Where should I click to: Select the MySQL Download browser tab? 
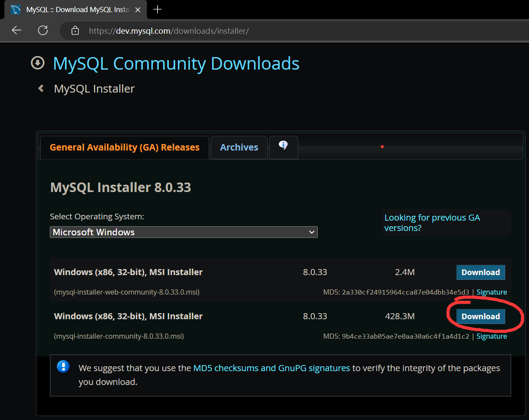[x=76, y=10]
